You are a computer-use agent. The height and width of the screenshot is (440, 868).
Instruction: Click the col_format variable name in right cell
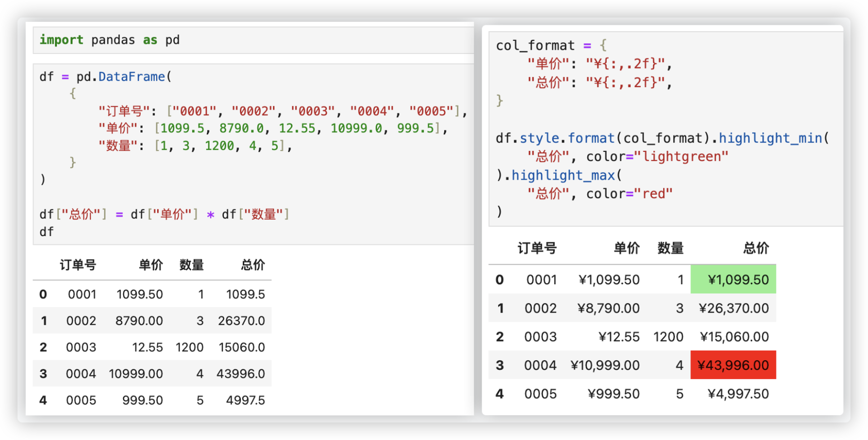click(x=535, y=46)
